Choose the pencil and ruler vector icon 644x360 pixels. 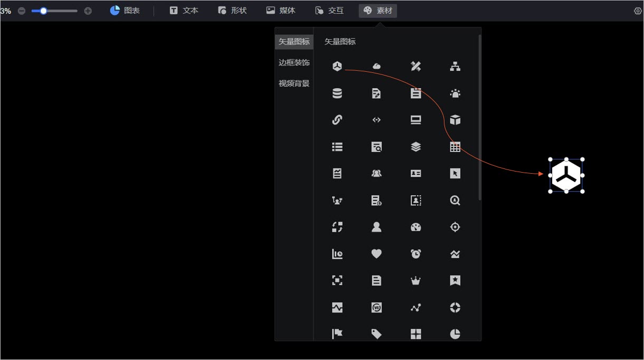click(416, 66)
